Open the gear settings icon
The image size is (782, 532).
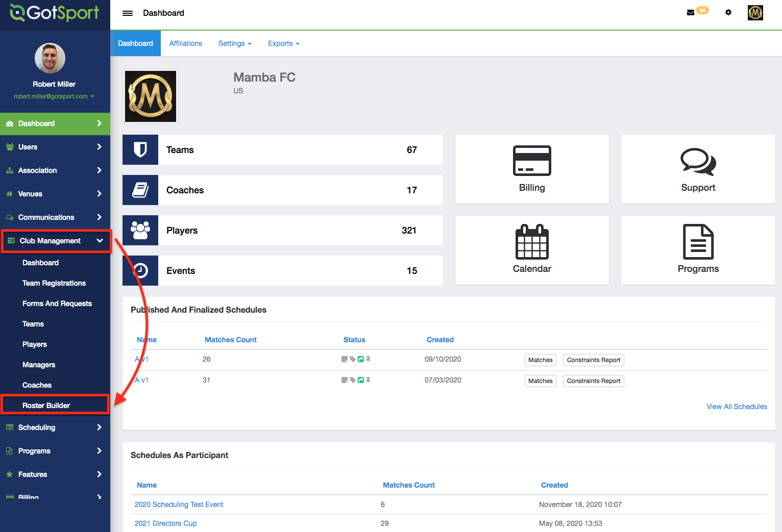coord(728,12)
